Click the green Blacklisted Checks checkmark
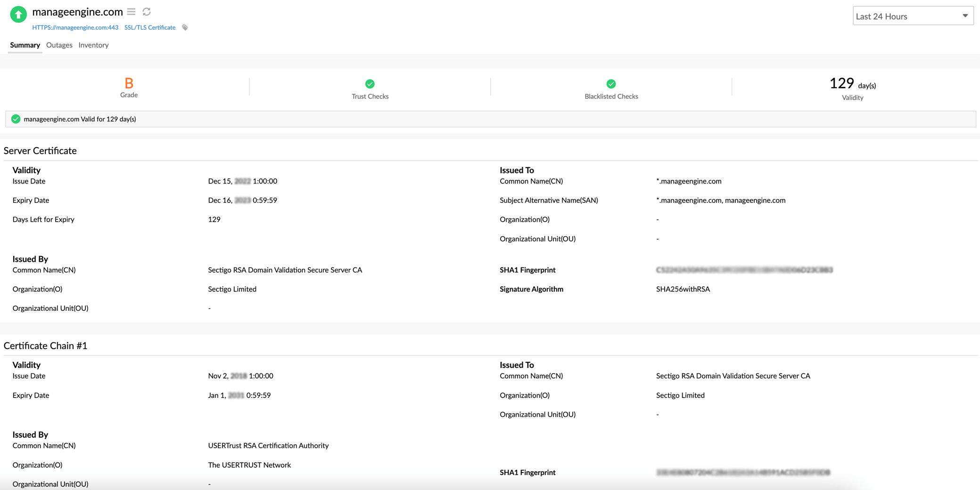The height and width of the screenshot is (490, 980). tap(611, 84)
